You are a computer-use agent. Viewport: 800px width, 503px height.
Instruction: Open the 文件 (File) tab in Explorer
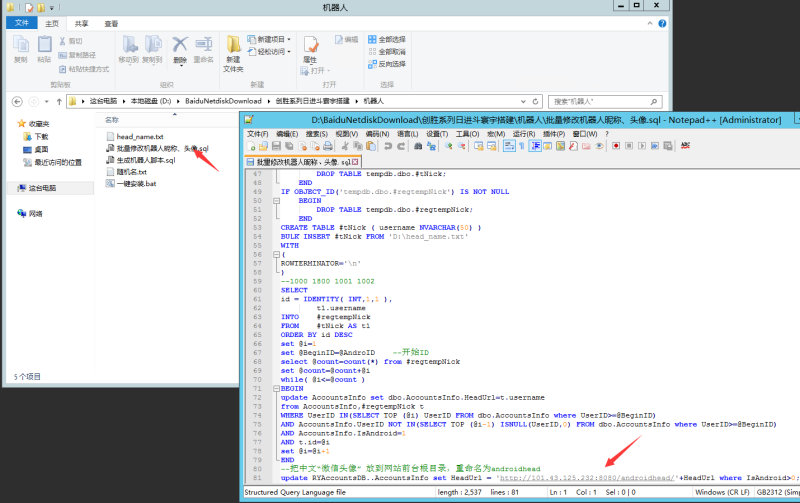pyautogui.click(x=21, y=23)
